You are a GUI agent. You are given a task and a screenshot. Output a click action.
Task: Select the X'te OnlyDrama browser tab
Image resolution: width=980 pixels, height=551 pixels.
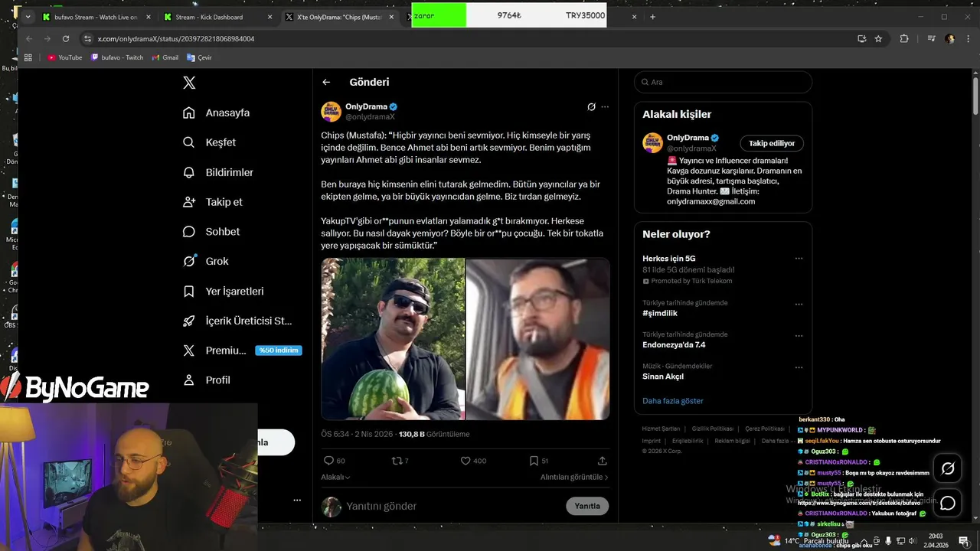(338, 17)
